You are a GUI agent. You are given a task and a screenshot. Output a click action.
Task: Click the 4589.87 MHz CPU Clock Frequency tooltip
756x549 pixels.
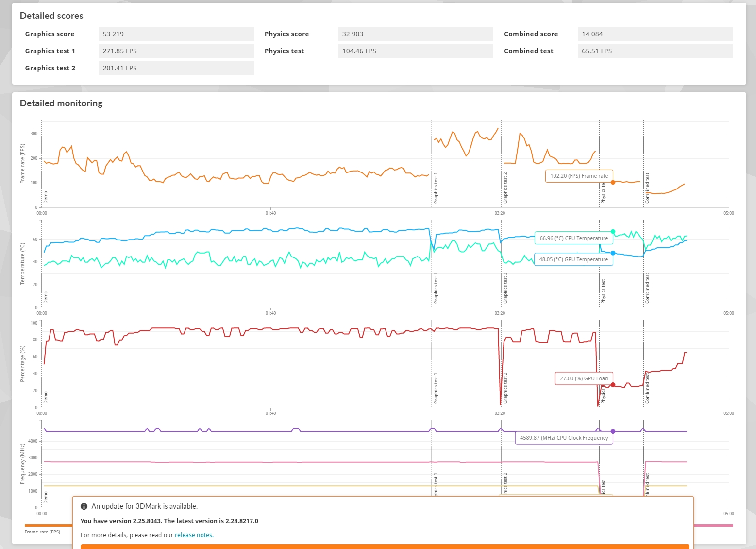tap(564, 438)
